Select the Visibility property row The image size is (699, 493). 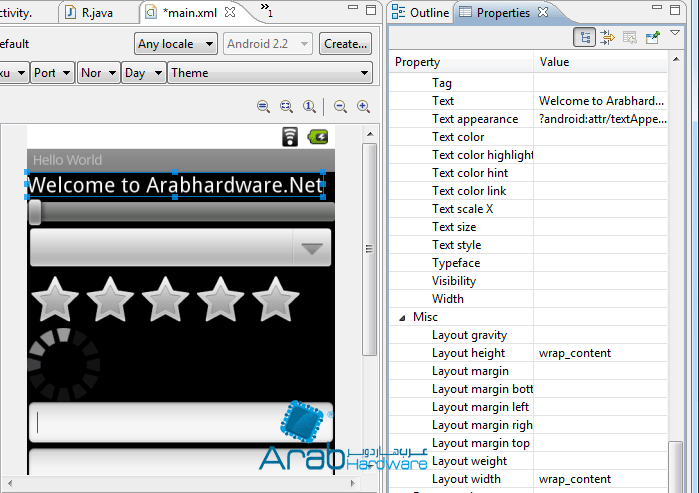[x=528, y=281]
